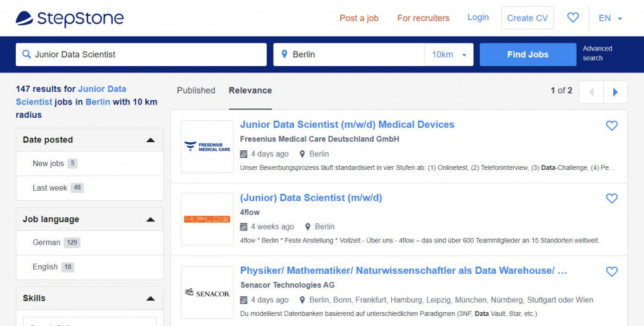Save the Fresenius Medical Devices job

click(x=611, y=126)
